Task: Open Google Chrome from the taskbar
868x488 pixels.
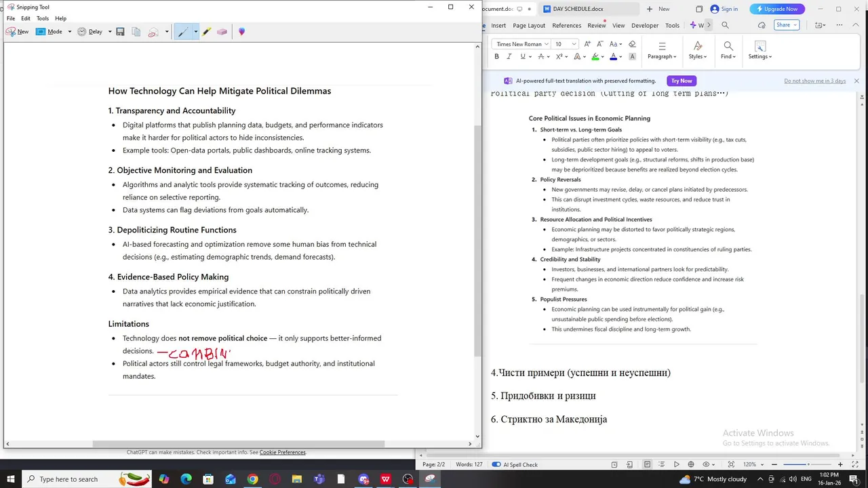Action: [252, 479]
